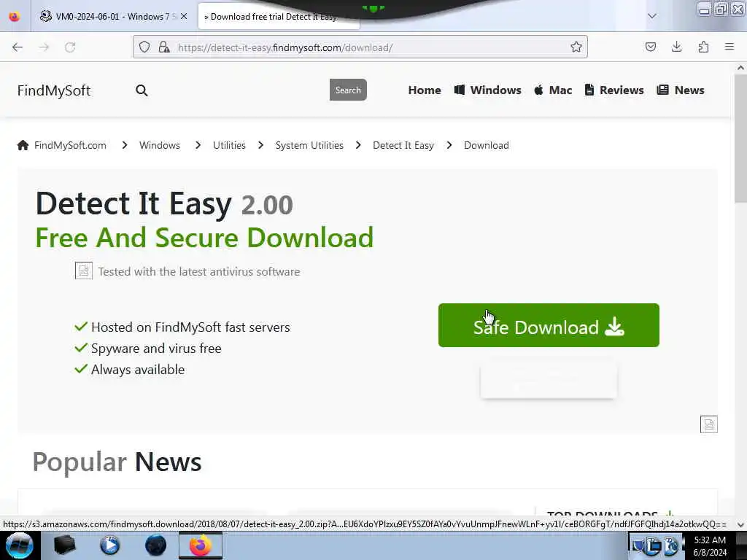Open the Windows menu item
This screenshot has height=560, width=747.
click(x=487, y=90)
